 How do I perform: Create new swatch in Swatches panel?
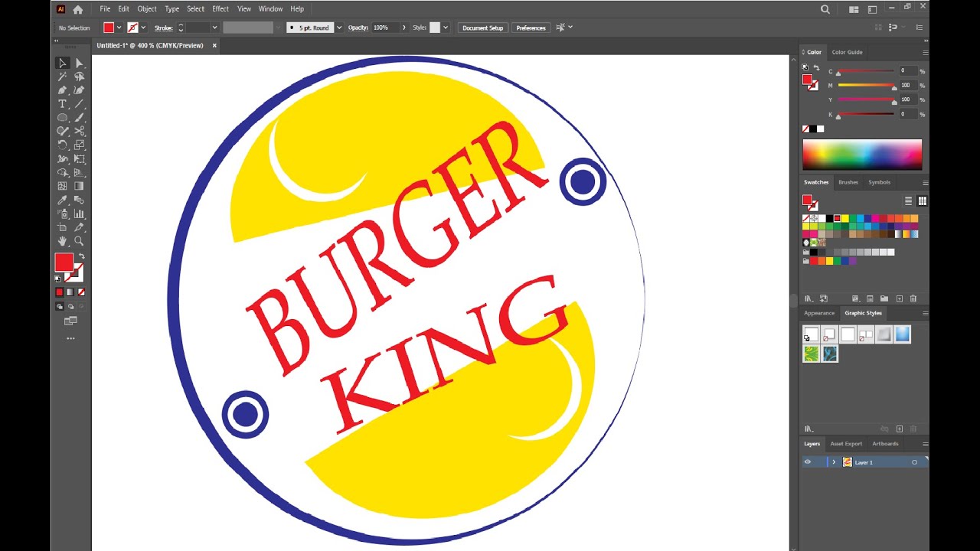(x=900, y=298)
